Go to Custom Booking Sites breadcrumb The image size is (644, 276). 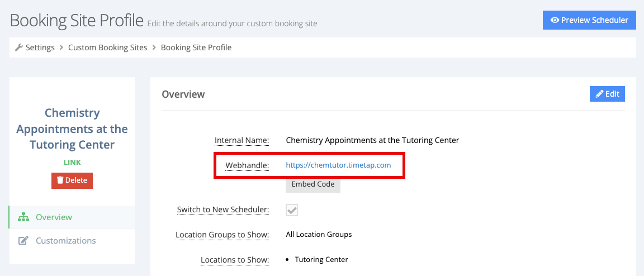tap(107, 47)
